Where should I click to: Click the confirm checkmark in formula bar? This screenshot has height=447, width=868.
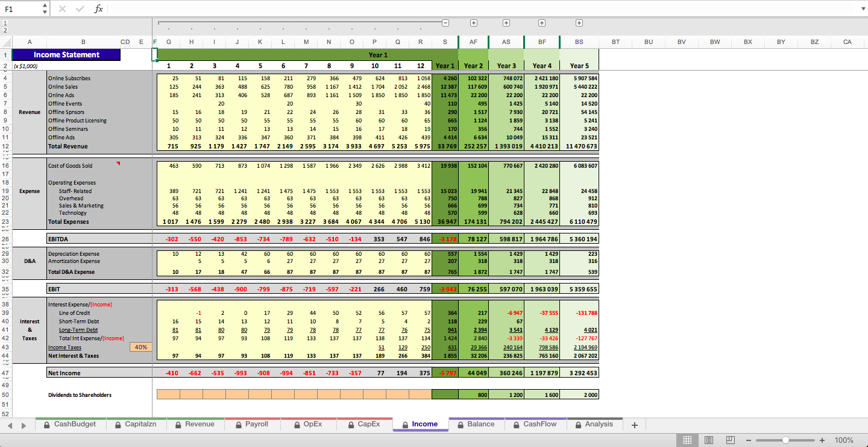click(x=80, y=9)
